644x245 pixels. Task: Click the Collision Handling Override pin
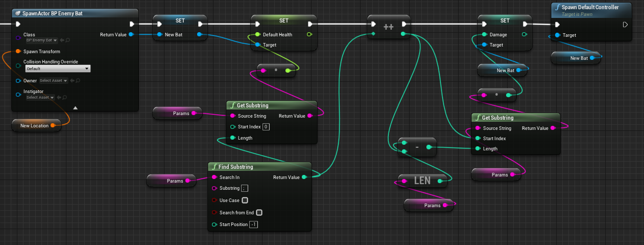coord(18,65)
